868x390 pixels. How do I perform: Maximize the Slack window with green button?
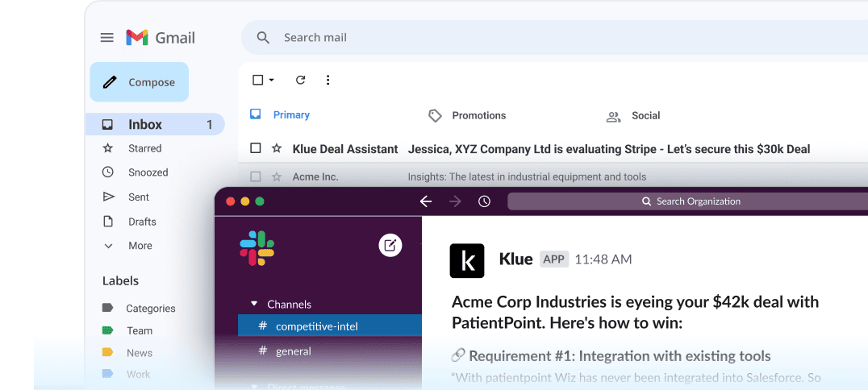260,201
